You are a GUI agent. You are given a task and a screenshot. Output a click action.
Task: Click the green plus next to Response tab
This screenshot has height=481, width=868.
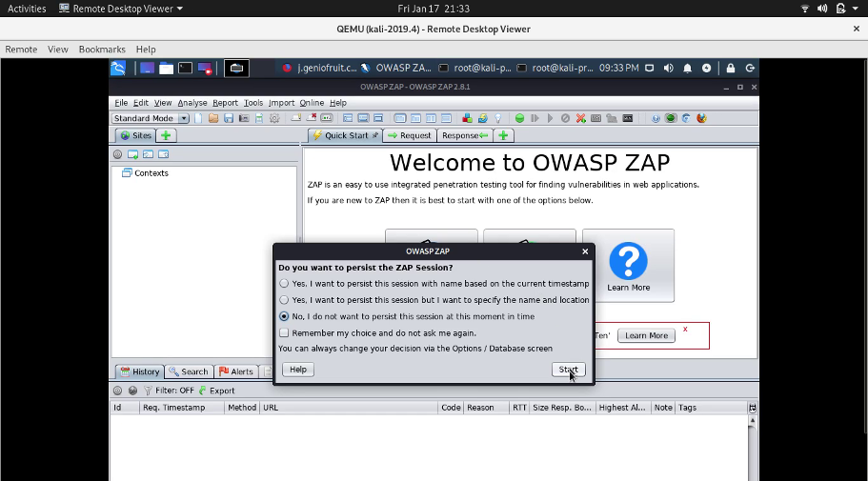(503, 135)
